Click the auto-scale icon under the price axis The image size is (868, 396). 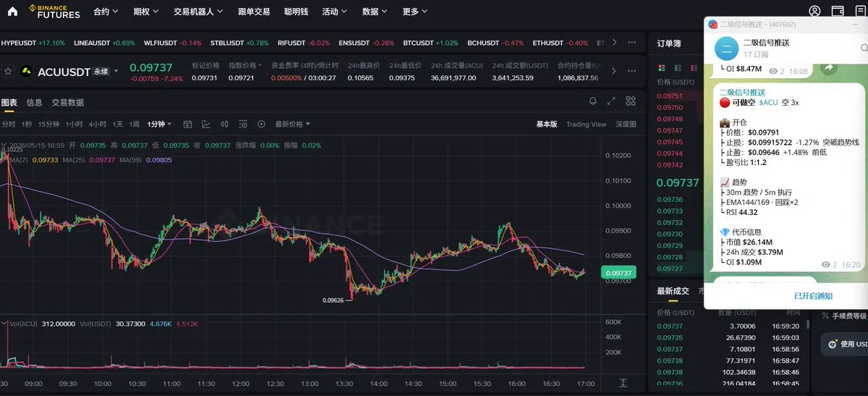[x=623, y=382]
